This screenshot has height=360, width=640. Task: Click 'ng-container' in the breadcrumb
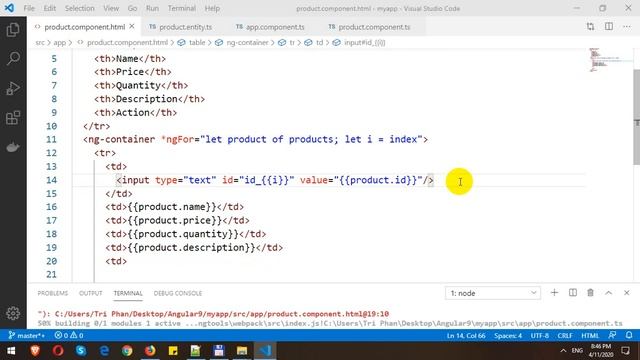pyautogui.click(x=247, y=42)
